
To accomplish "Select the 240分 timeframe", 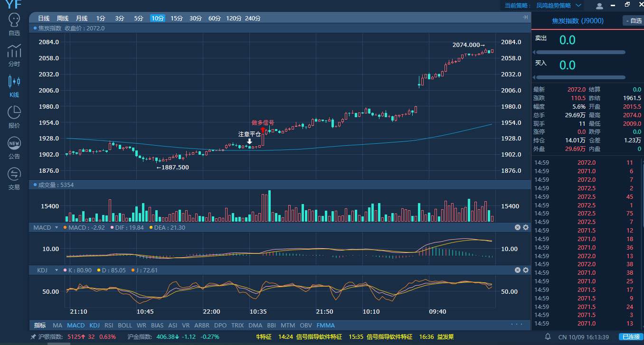I will [253, 18].
